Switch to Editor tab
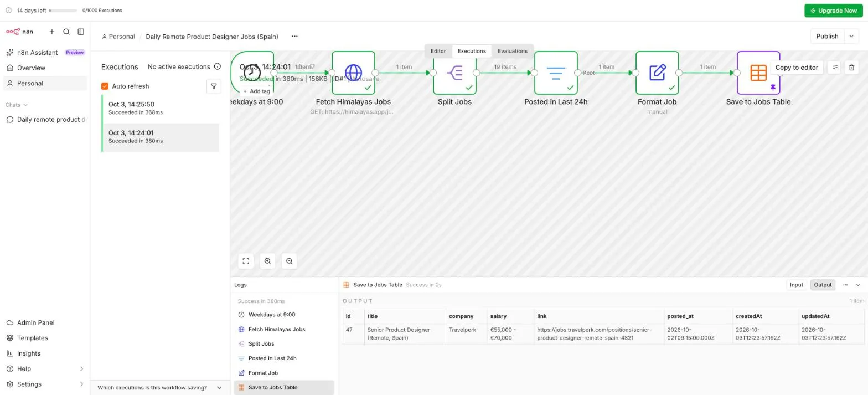The image size is (868, 395). [x=438, y=51]
